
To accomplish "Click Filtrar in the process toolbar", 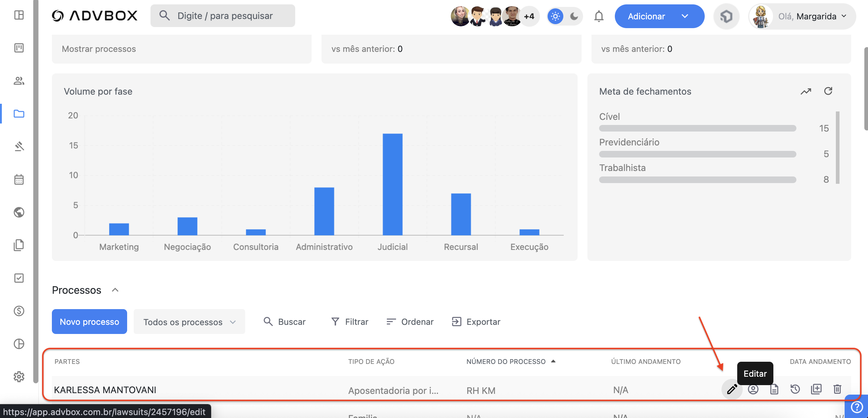I will pyautogui.click(x=350, y=322).
